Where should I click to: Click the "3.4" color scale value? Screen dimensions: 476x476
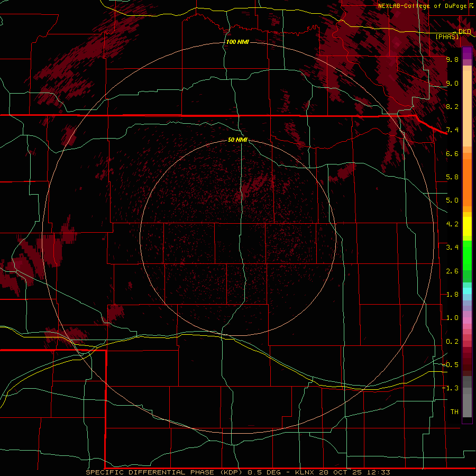[x=452, y=248]
